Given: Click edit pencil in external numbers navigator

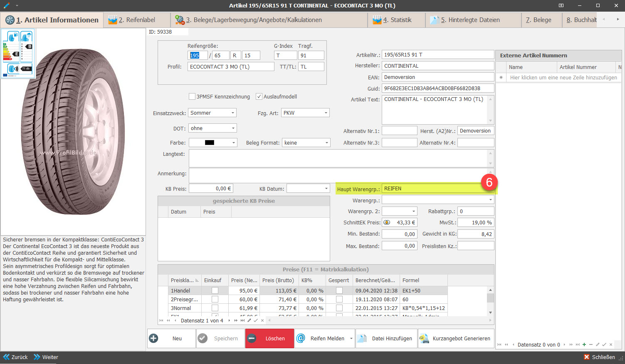Looking at the screenshot, I should (598, 344).
